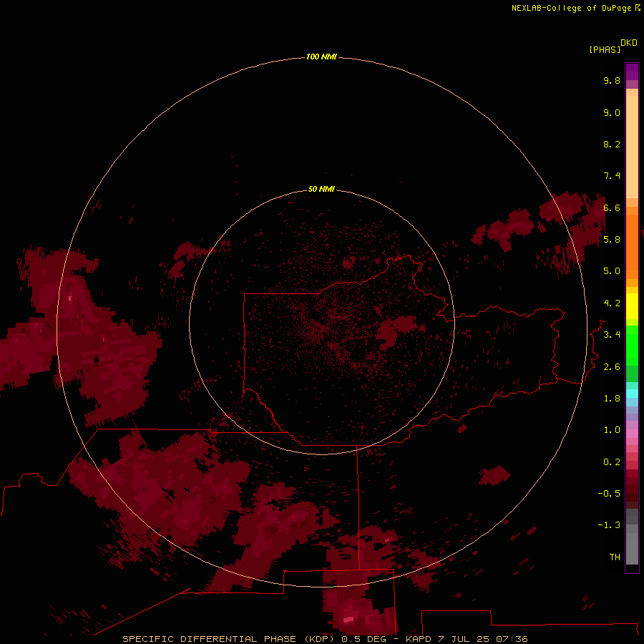
Task: Click the 6.6 scale value
Action: [x=612, y=208]
